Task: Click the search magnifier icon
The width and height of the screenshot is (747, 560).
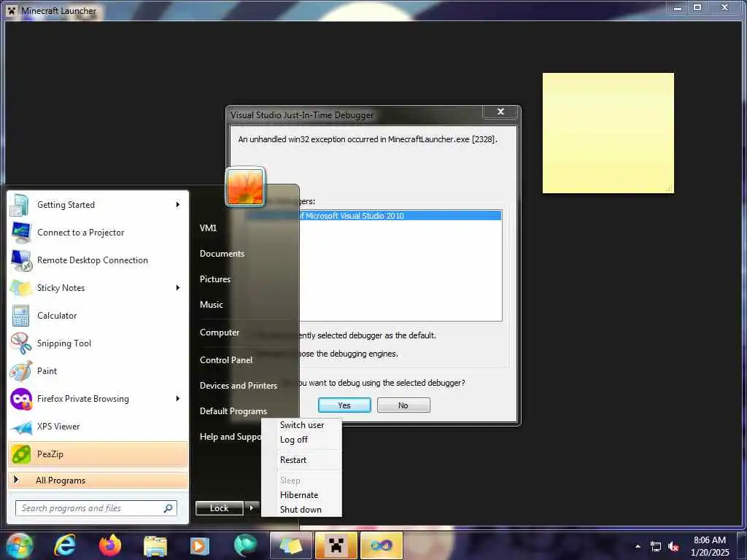Action: (x=169, y=508)
